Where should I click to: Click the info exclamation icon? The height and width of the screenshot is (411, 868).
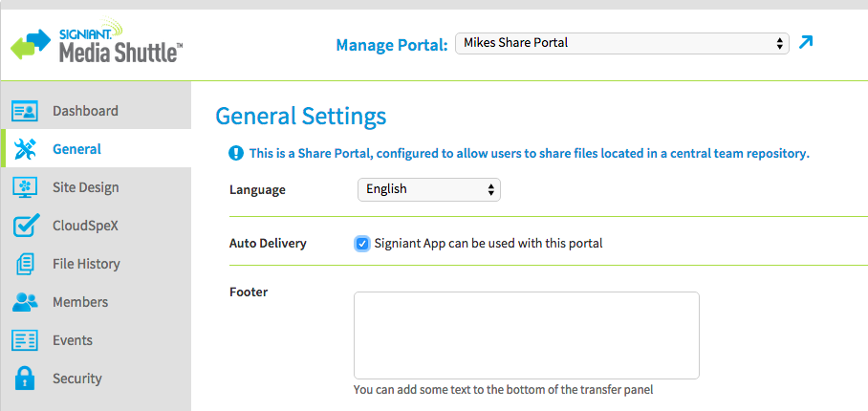pyautogui.click(x=236, y=153)
